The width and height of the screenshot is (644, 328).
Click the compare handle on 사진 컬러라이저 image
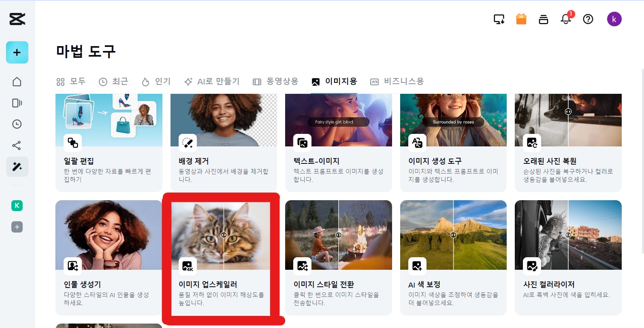pyautogui.click(x=568, y=235)
